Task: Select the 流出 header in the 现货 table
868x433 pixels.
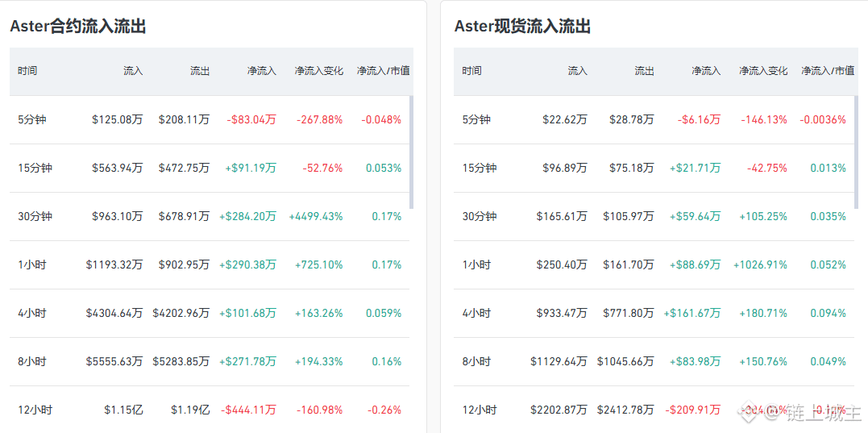Action: pyautogui.click(x=645, y=71)
